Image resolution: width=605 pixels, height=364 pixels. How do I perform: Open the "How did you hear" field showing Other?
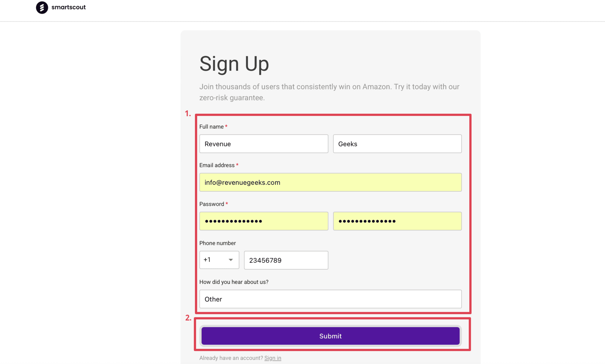[330, 299]
